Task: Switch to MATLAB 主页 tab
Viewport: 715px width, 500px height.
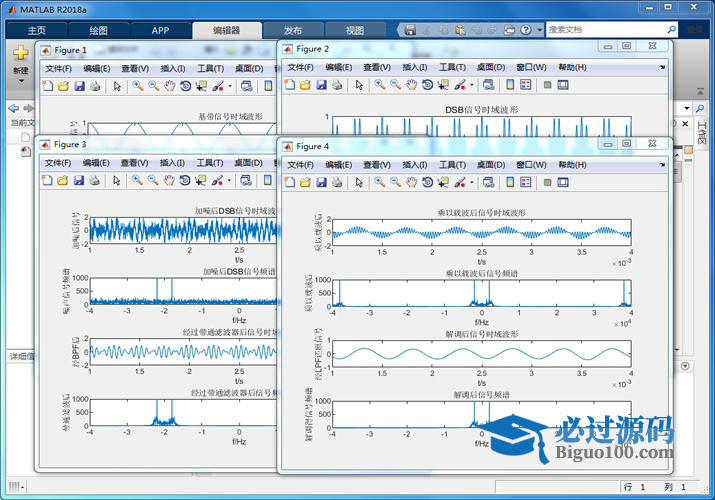Action: point(37,31)
